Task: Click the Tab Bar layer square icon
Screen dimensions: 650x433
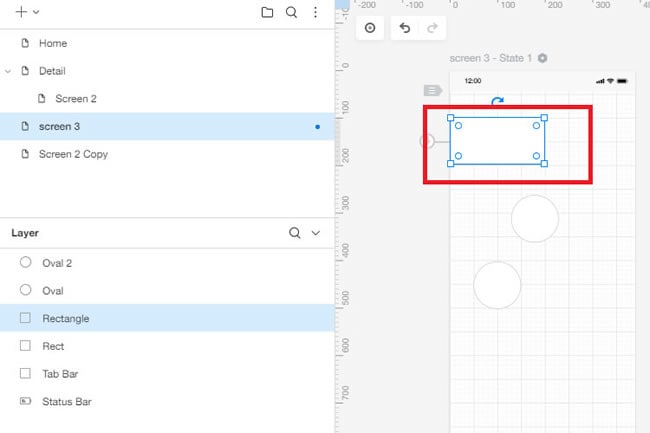Action: click(x=25, y=373)
